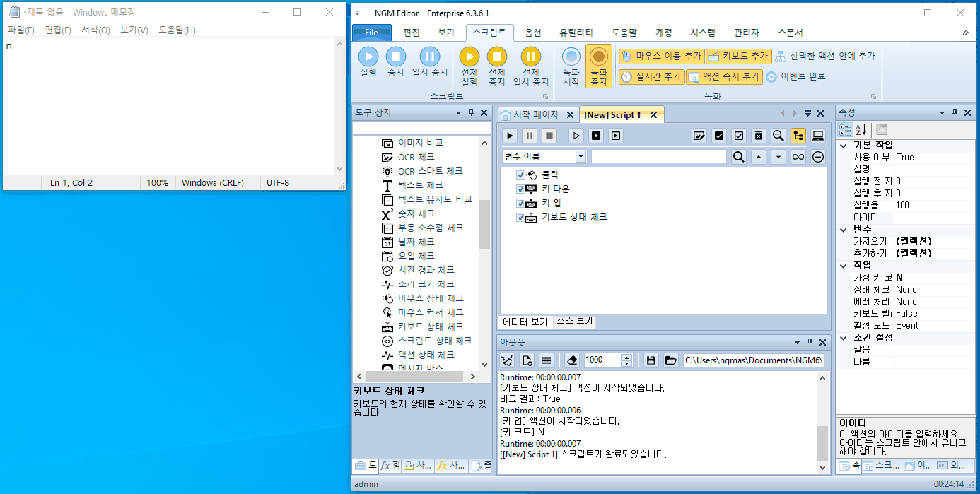Click the output log path field
The height and width of the screenshot is (494, 980).
(x=754, y=360)
